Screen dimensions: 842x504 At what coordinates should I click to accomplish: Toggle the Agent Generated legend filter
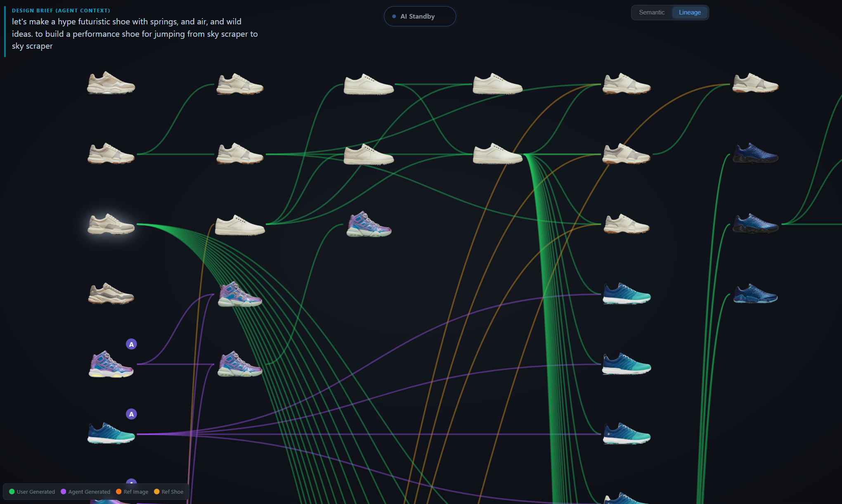point(90,492)
